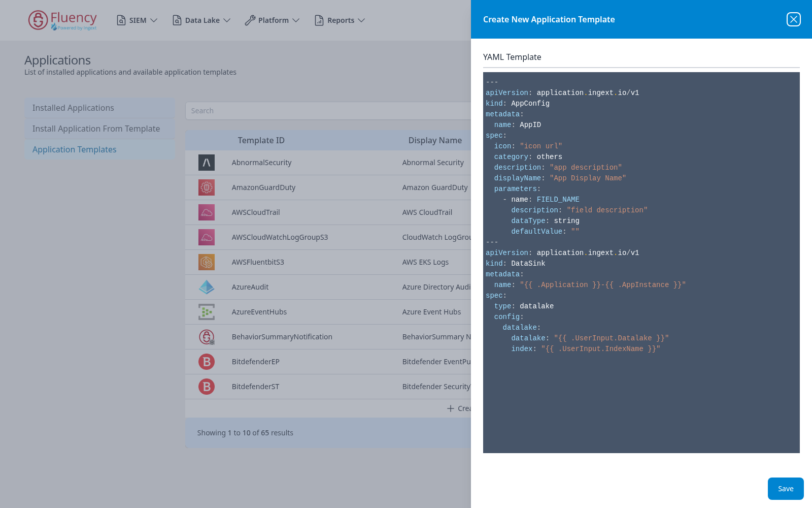Click the kind: DataSink line

point(515,264)
